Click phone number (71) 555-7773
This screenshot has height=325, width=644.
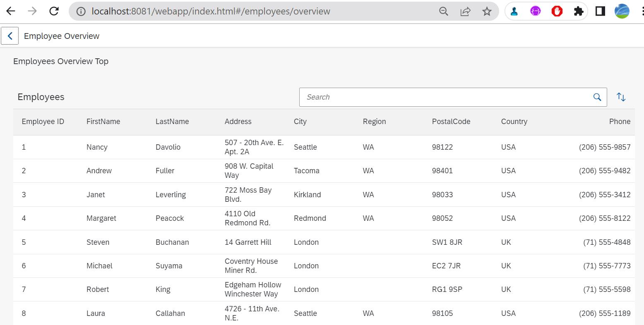(607, 266)
